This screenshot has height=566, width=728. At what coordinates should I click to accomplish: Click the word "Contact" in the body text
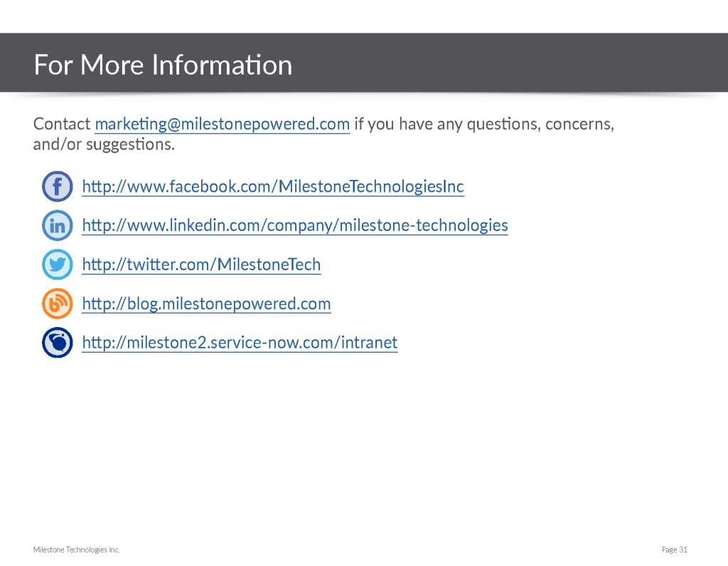(x=62, y=124)
